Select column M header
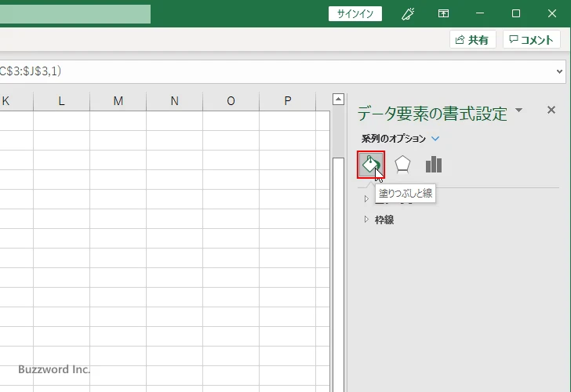The image size is (571, 392). point(118,101)
